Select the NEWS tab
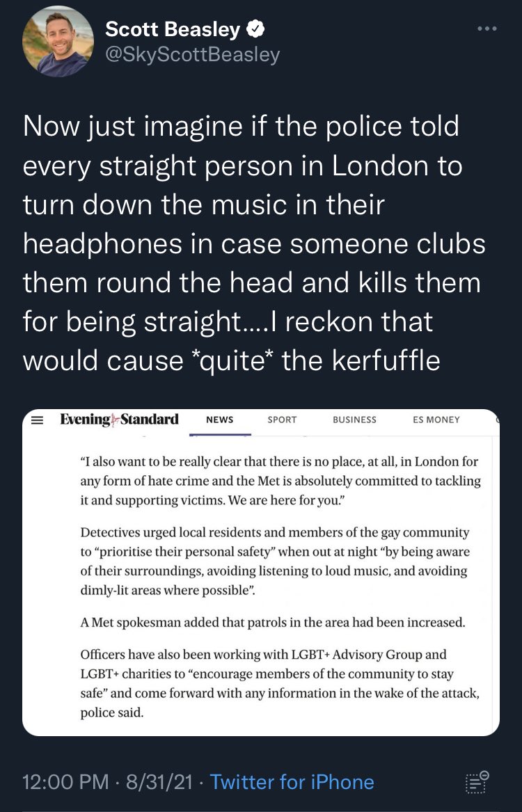Image resolution: width=522 pixels, height=812 pixels. [220, 420]
